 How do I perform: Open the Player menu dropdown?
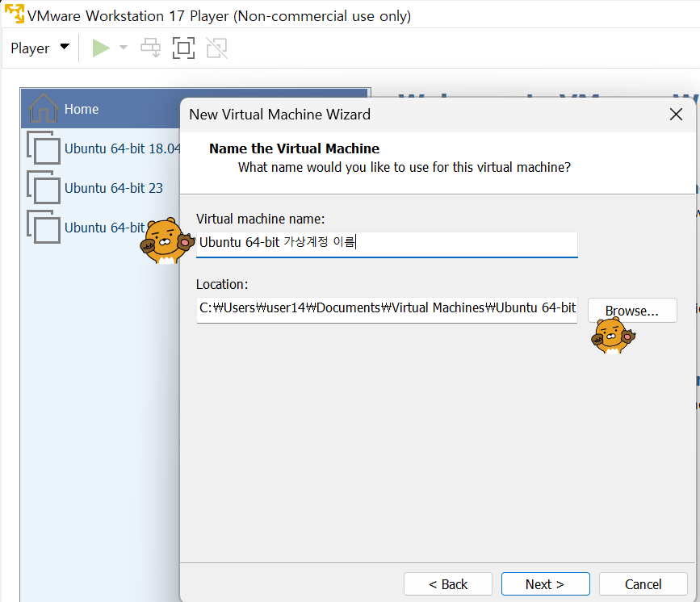(x=40, y=48)
